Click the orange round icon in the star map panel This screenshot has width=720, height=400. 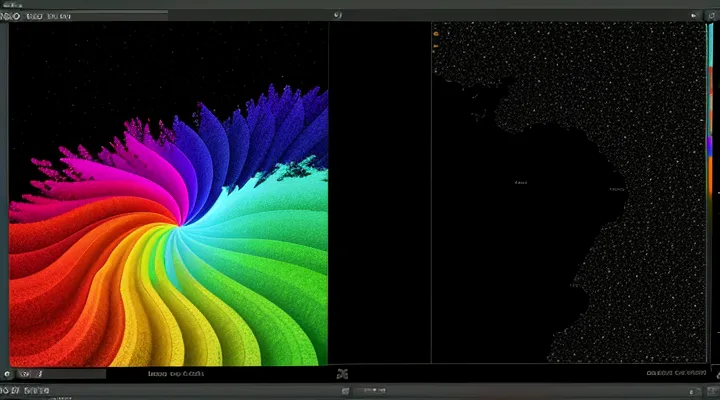pos(436,34)
